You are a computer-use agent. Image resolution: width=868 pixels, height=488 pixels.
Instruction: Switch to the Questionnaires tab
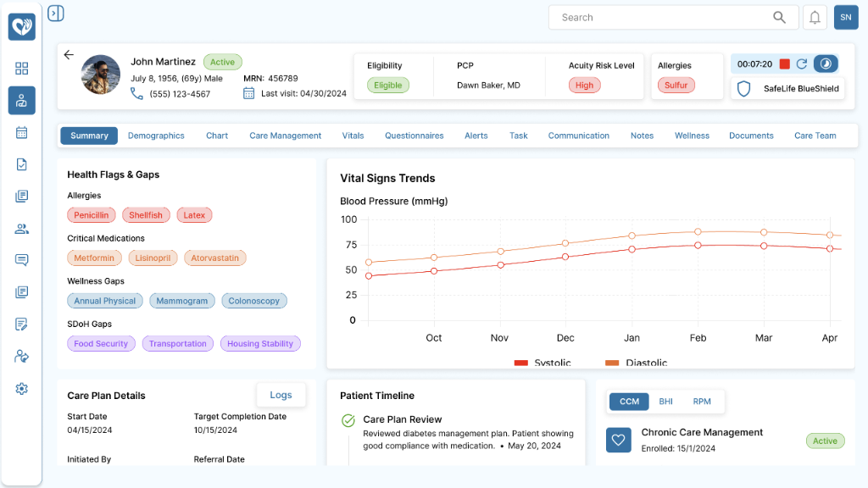tap(415, 136)
